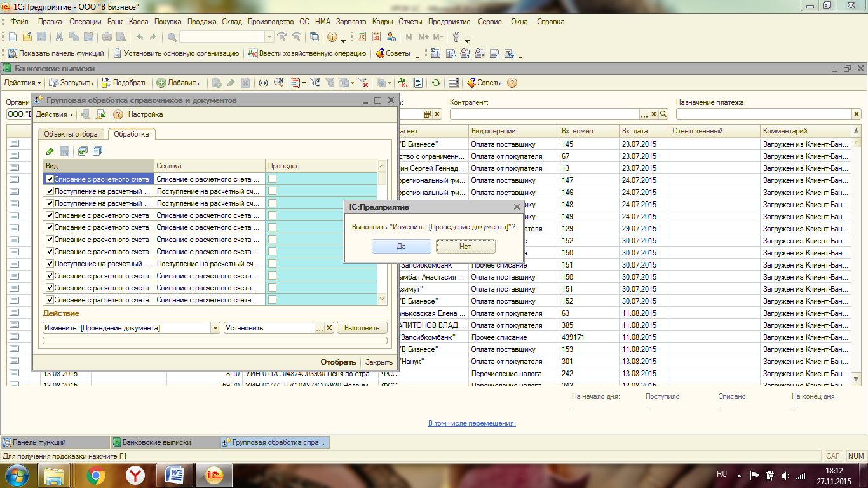Click the refresh list icon
The image size is (868, 488).
[436, 83]
